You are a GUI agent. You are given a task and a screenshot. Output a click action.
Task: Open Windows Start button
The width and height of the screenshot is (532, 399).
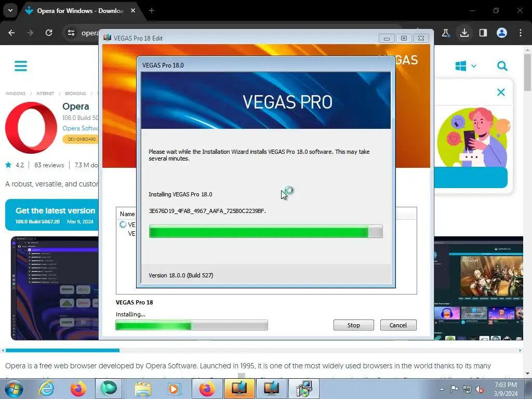(14, 389)
